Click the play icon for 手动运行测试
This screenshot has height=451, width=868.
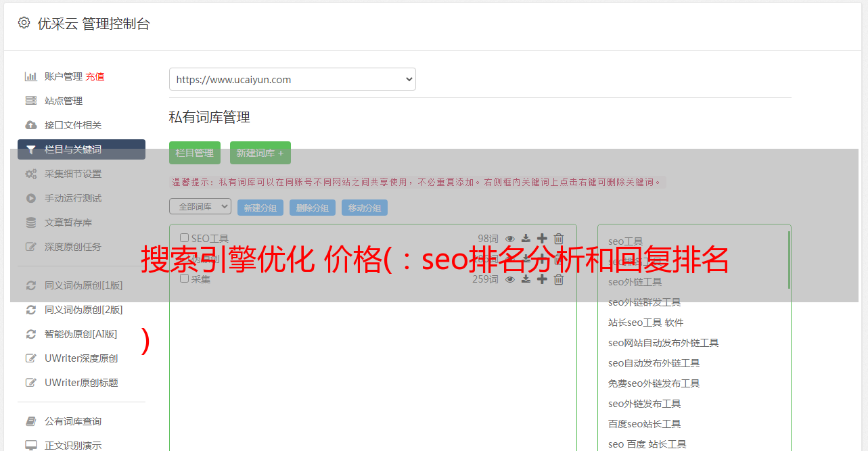30,198
